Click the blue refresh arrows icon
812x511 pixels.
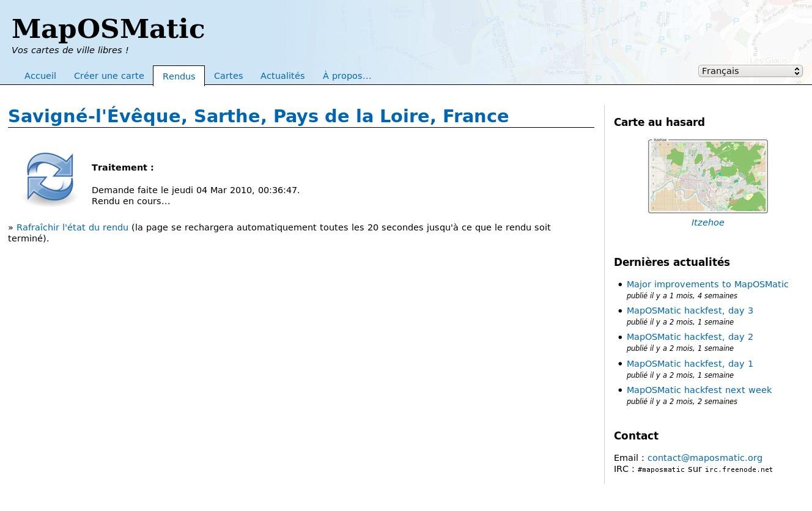point(50,178)
